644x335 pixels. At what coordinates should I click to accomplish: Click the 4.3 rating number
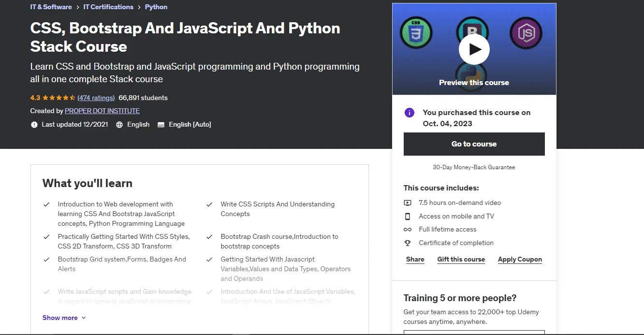click(x=35, y=98)
